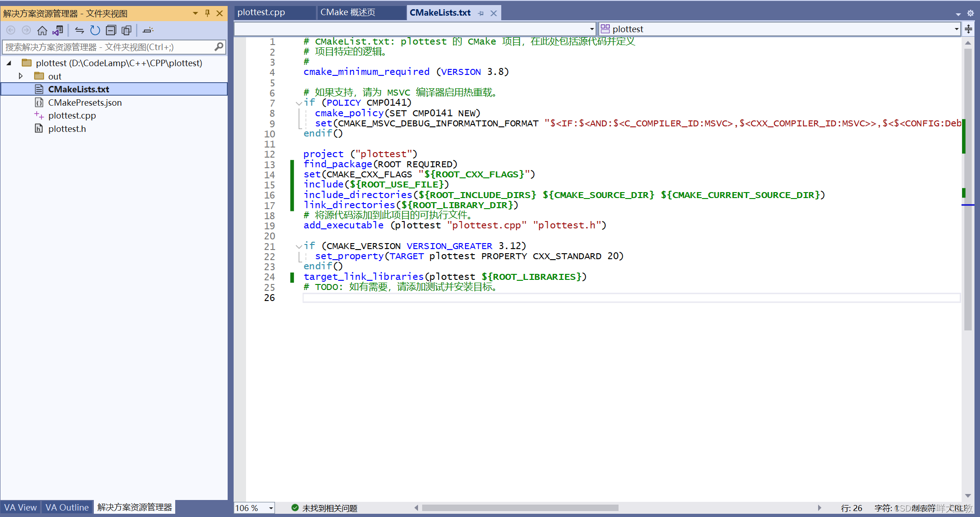This screenshot has width=980, height=517.
Task: Click the 未找到相关问题 status message
Action: click(329, 508)
